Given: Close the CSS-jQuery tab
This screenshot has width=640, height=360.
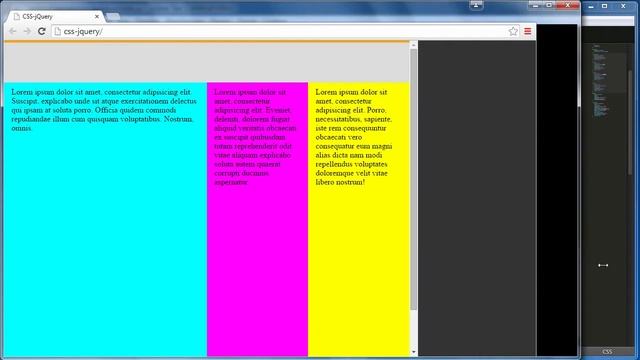Looking at the screenshot, I should point(97,16).
